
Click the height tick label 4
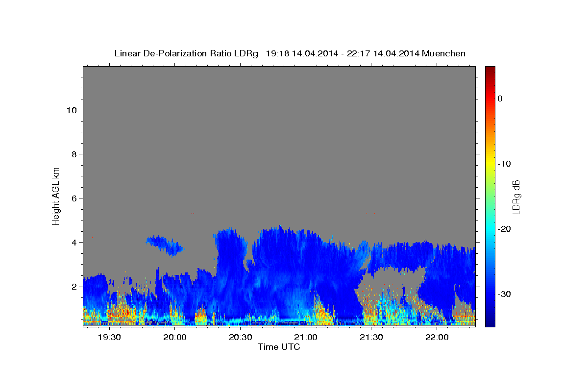click(73, 242)
